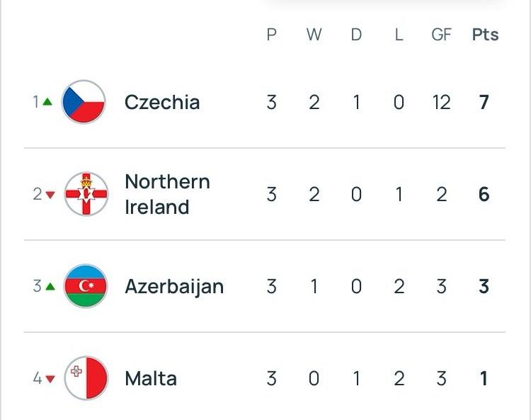
Task: Click the D draws column header
Action: pyautogui.click(x=356, y=35)
